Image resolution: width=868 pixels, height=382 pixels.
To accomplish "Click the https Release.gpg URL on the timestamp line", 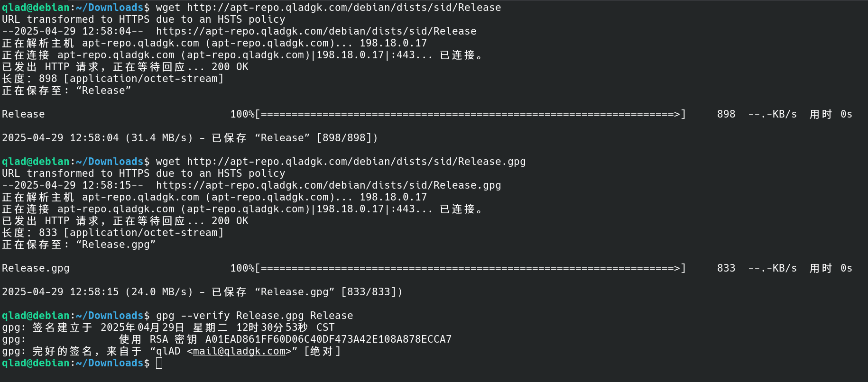I will (329, 185).
